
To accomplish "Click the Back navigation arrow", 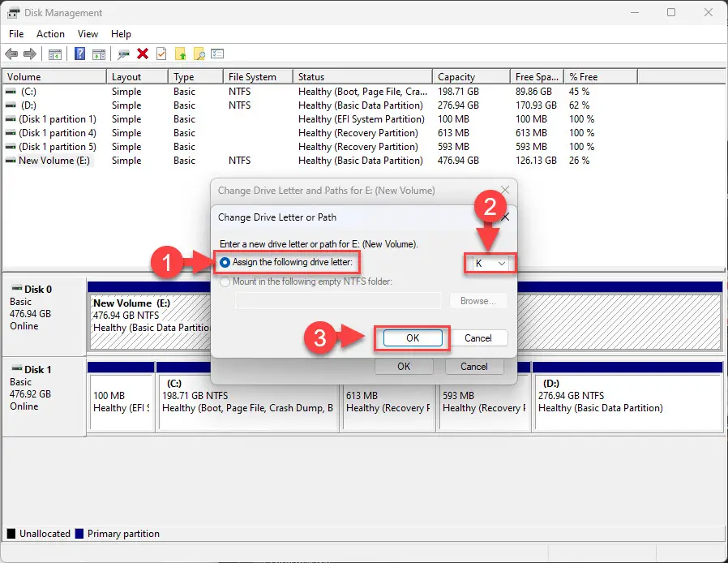I will pyautogui.click(x=11, y=54).
